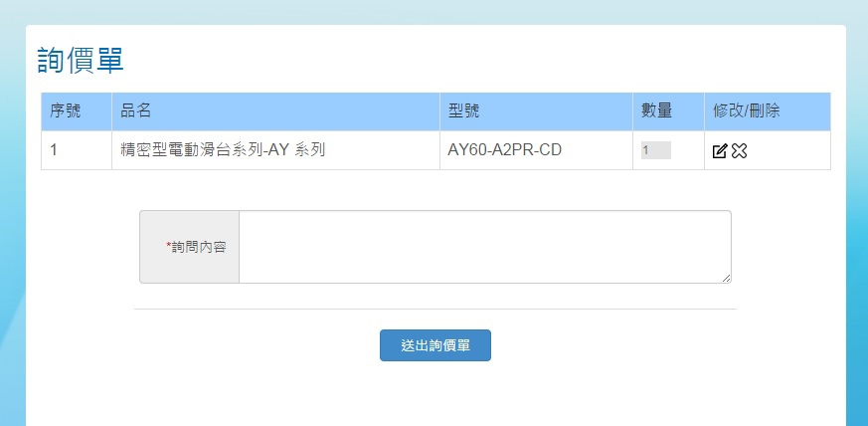
Task: Click the edit pencil icon for AY60-A2PR-CD
Action: tap(719, 150)
